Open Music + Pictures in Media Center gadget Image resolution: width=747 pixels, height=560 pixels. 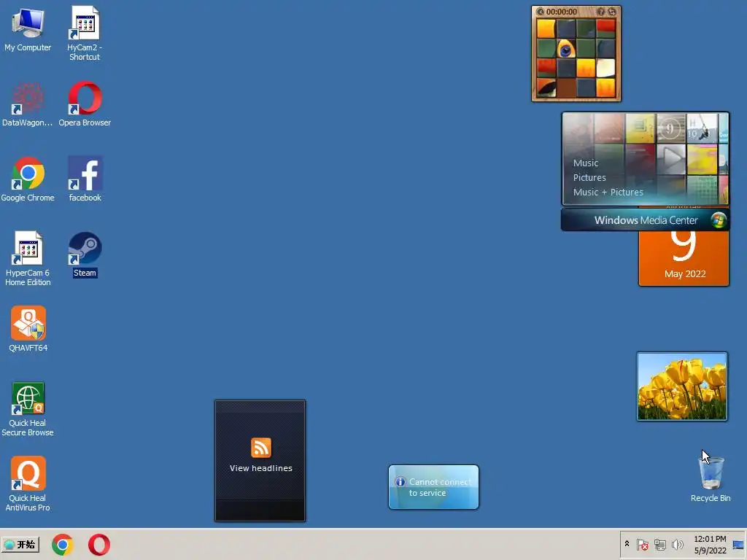pos(608,192)
